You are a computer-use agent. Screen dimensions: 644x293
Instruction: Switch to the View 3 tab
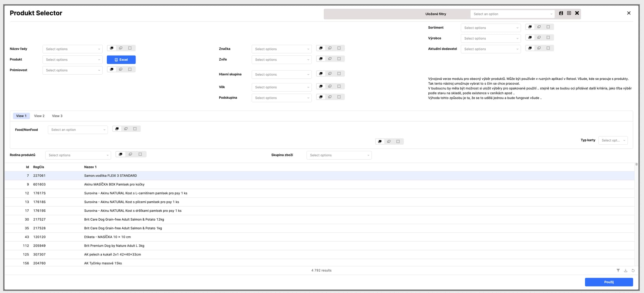(57, 116)
